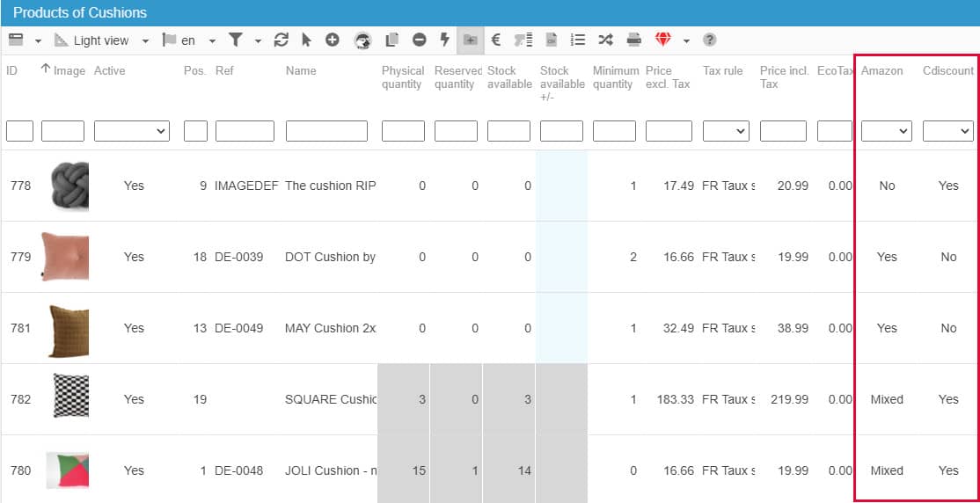Focus the Name filter field
The height and width of the screenshot is (503, 980).
(x=326, y=131)
